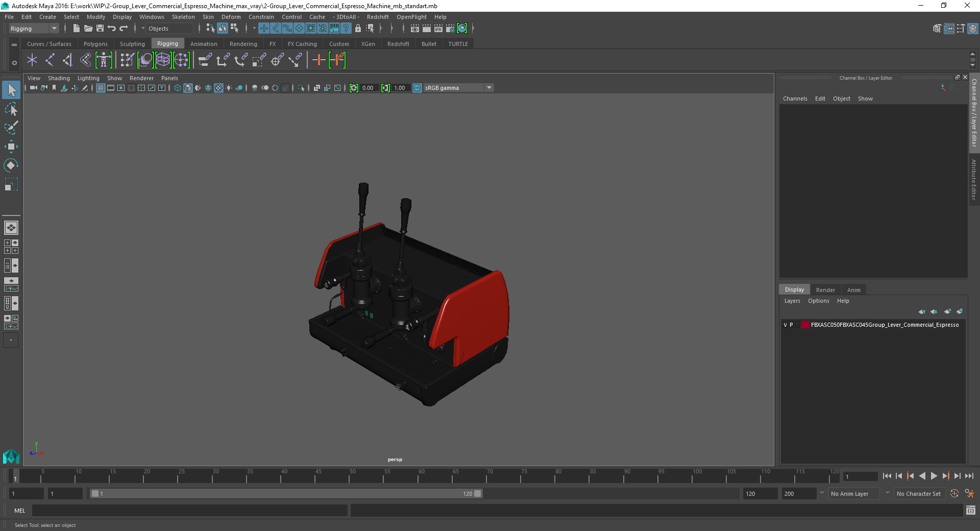This screenshot has width=980, height=531.
Task: Switch to the Animation shelf tab
Action: tap(204, 44)
